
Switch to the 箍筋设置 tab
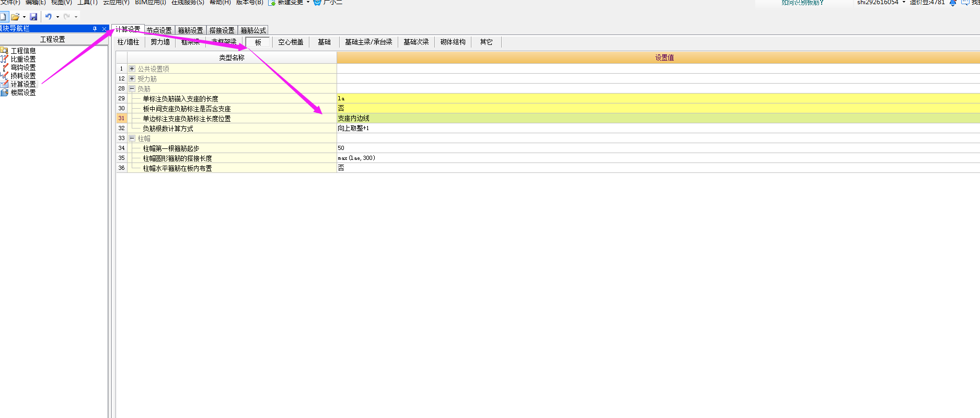(x=190, y=30)
